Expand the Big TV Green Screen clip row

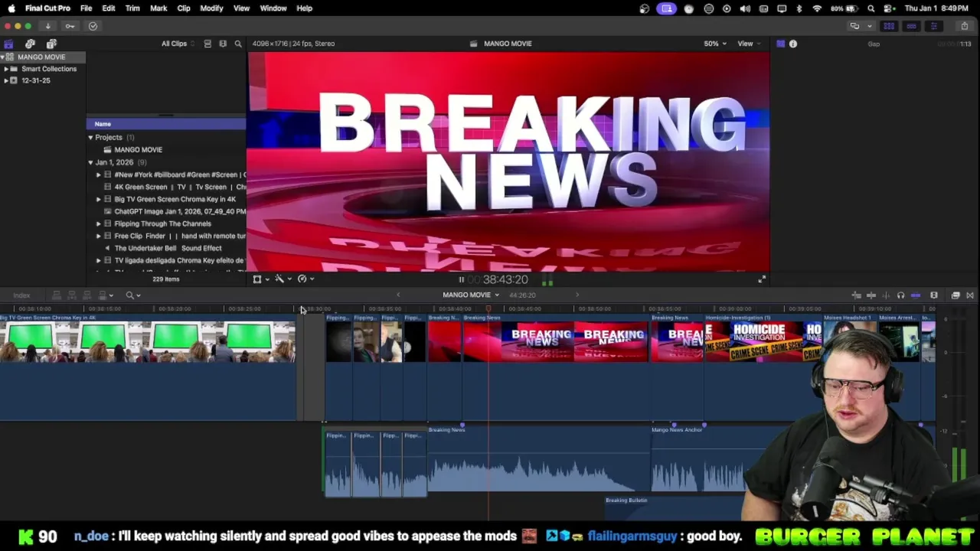tap(98, 199)
